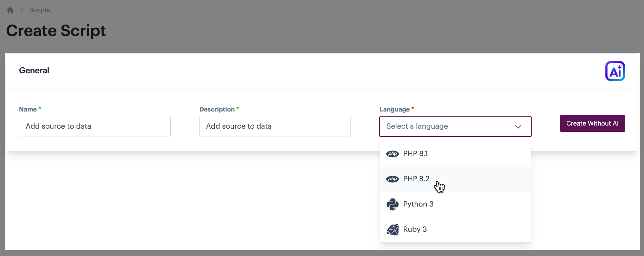Click the Ruby gem logo icon
644x256 pixels.
click(392, 230)
